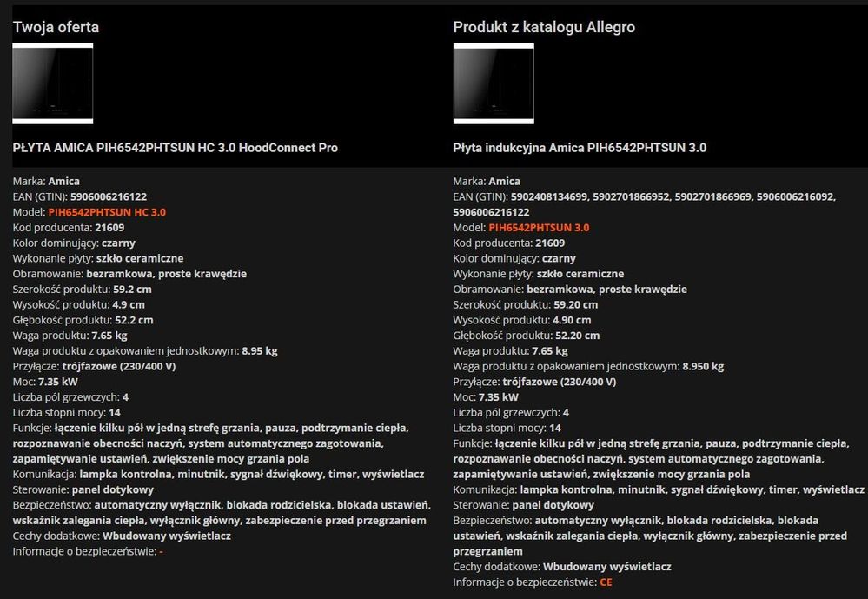Click the Allegro catalog product thumbnail

click(494, 83)
